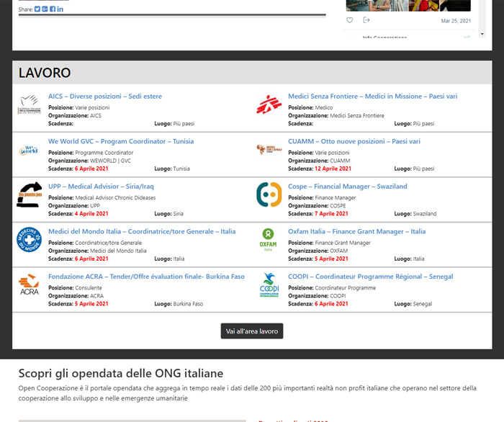
Task: Click the COOPI logo
Action: coord(268,285)
